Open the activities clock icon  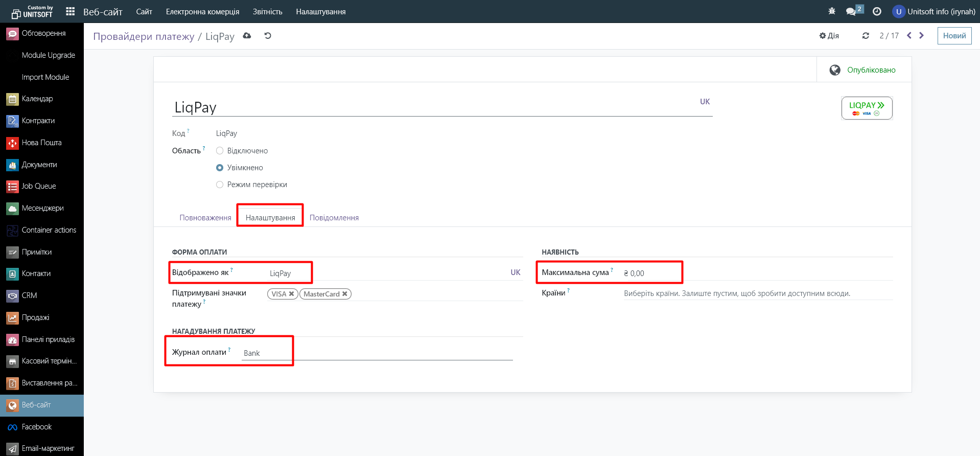pyautogui.click(x=877, y=11)
